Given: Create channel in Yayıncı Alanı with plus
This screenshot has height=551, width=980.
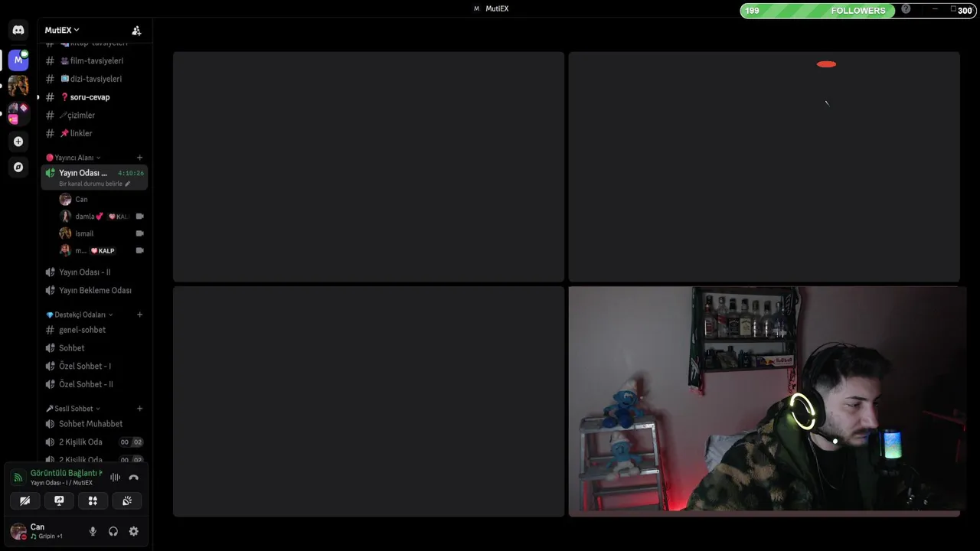Looking at the screenshot, I should [139, 158].
